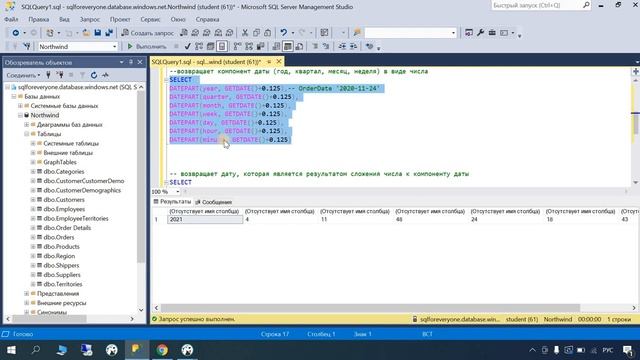Click the Comment selected lines icon

[315, 47]
